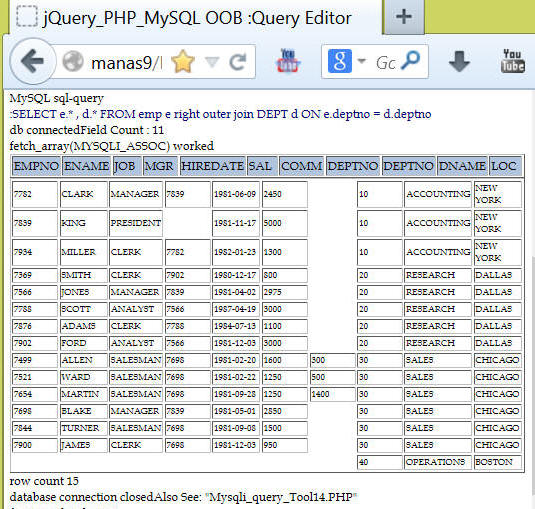Viewport: 535px width, 509px height.
Task: Bookmark page with the star icon
Action: click(x=183, y=62)
